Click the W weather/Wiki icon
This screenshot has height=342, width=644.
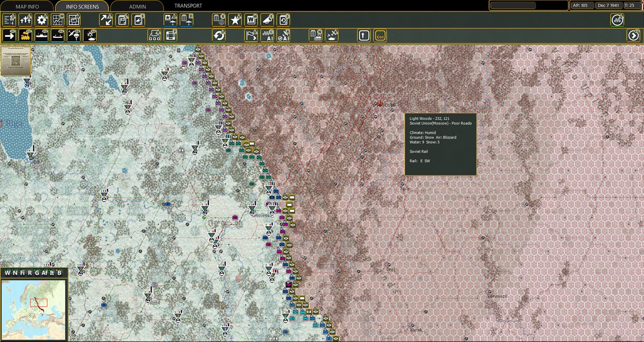tap(251, 20)
